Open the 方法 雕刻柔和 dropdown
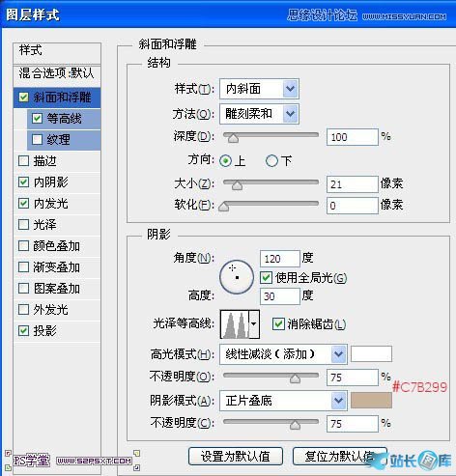456x476 pixels. coord(259,114)
